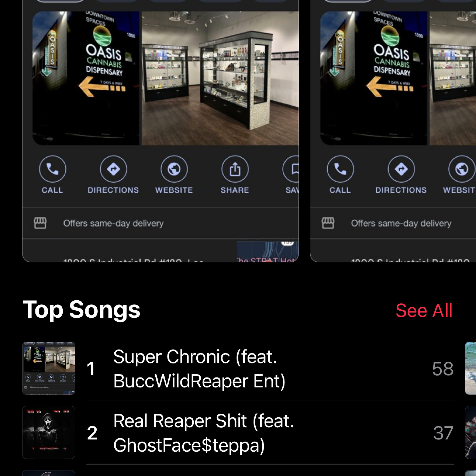Click storefront icon beside delivery text, first card
Viewport: 476px width, 476px height.
click(x=40, y=223)
